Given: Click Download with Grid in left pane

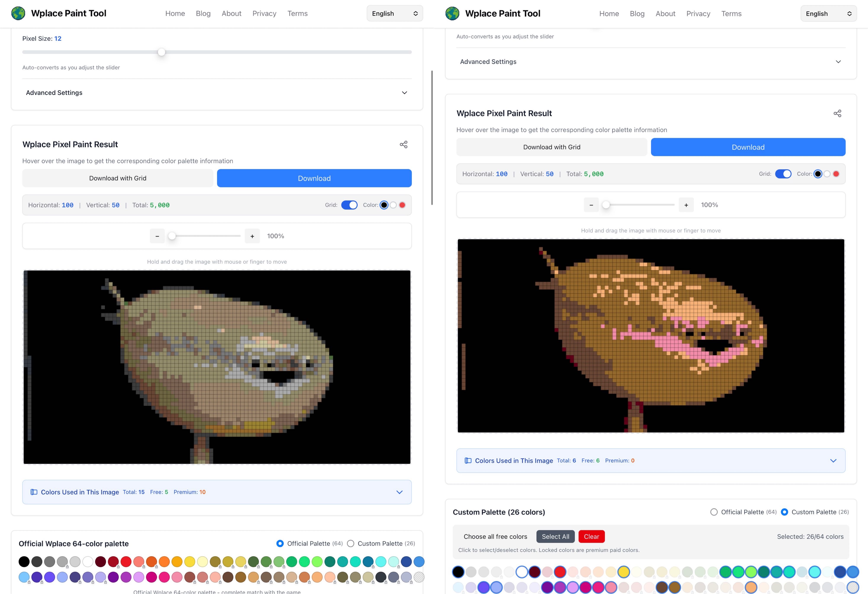Looking at the screenshot, I should pyautogui.click(x=118, y=178).
